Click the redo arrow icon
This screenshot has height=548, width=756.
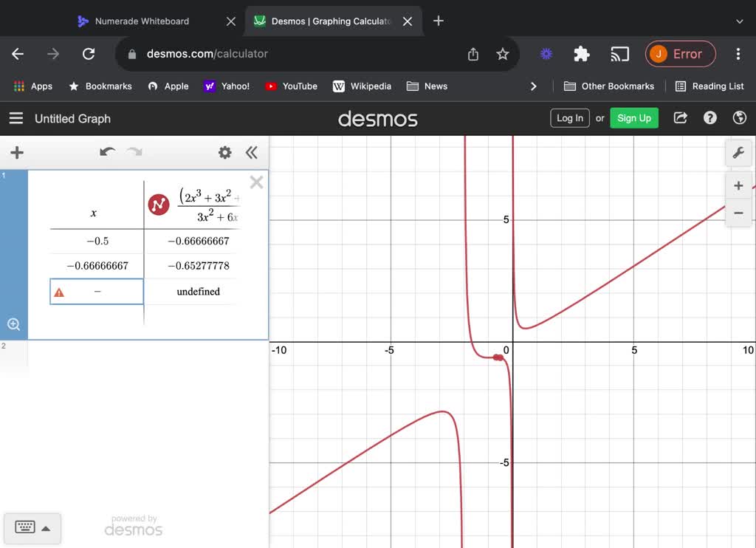tap(134, 153)
